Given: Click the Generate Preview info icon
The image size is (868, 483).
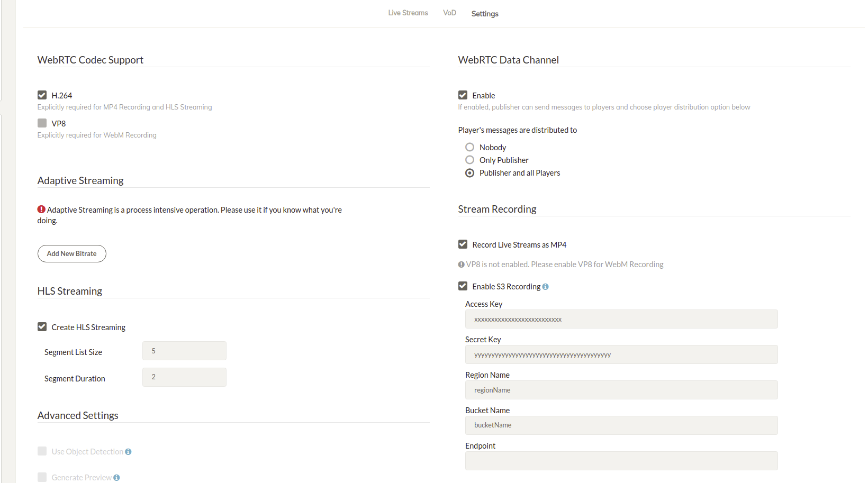Looking at the screenshot, I should point(116,478).
